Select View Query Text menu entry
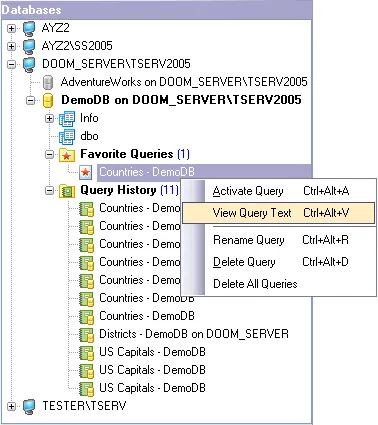Screen dimensions: 378x425 (x=279, y=213)
